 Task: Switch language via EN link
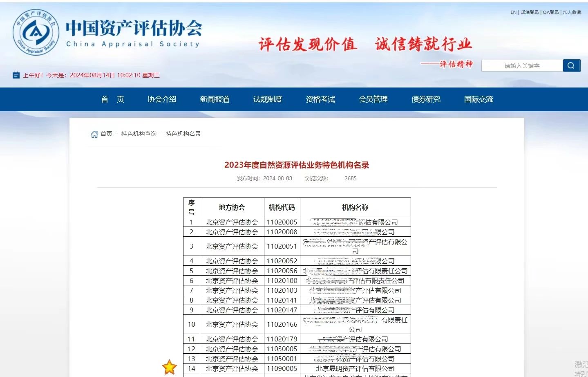(513, 12)
